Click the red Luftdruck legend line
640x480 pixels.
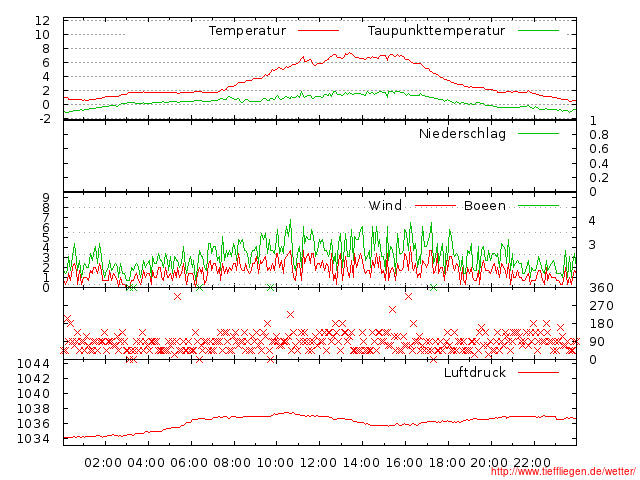(538, 372)
